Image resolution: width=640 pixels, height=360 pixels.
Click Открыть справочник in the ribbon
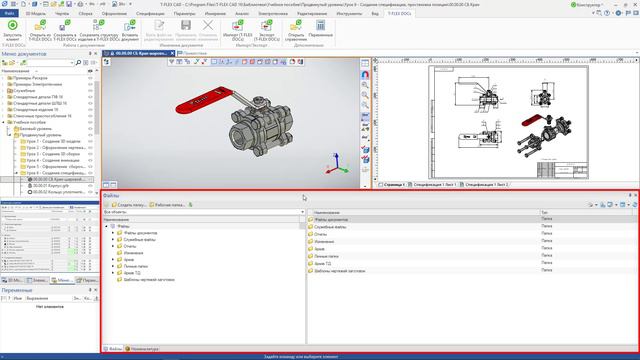pos(296,30)
